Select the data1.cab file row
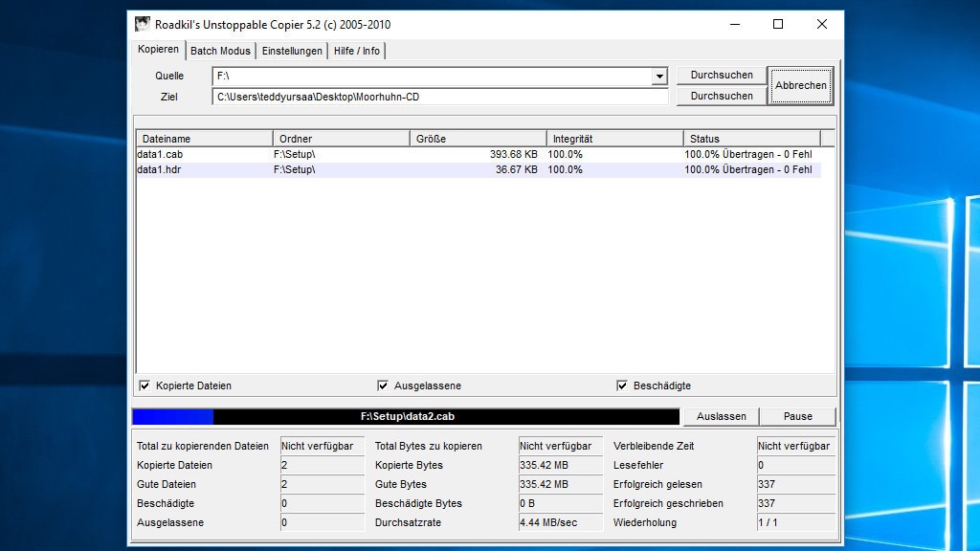Image resolution: width=980 pixels, height=551 pixels. pyautogui.click(x=479, y=154)
